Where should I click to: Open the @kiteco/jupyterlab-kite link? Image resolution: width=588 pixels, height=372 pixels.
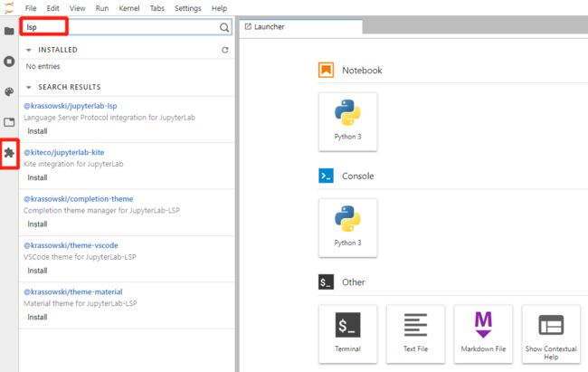63,152
